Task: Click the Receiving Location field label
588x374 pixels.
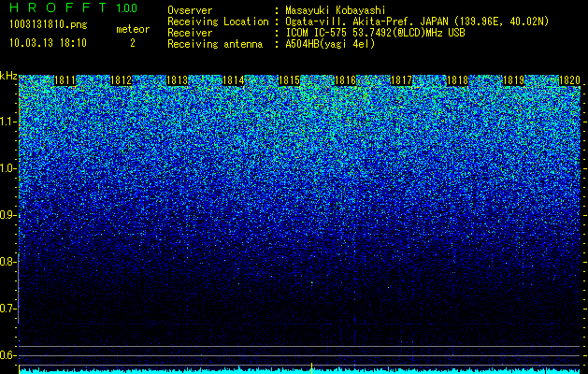Action: [218, 22]
